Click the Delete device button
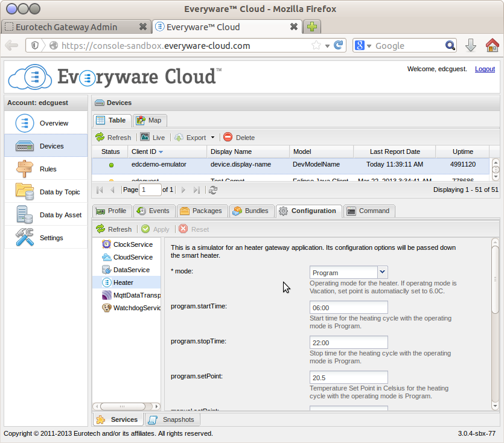The width and height of the screenshot is (504, 443). tap(239, 138)
